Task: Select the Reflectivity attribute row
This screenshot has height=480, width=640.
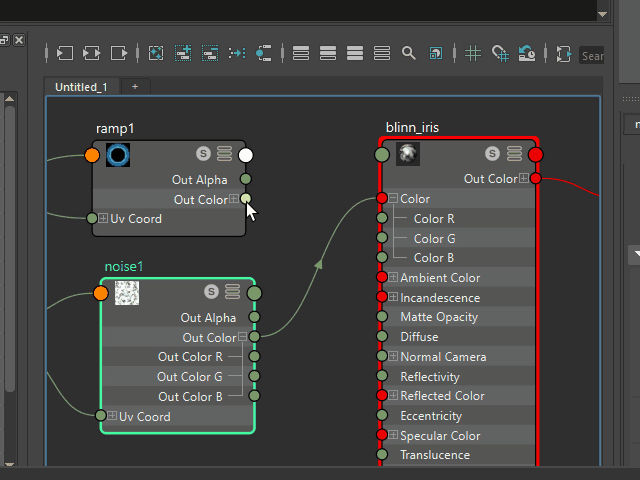Action: tap(429, 377)
